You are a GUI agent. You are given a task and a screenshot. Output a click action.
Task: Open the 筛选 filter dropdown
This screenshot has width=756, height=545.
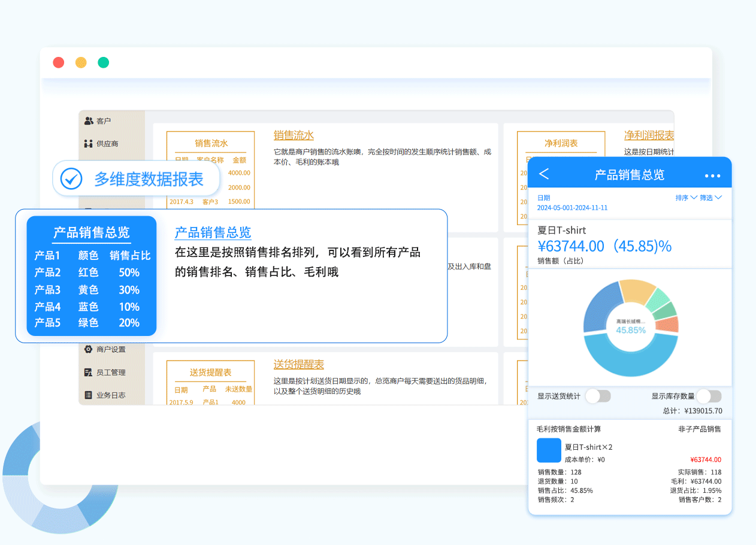pyautogui.click(x=710, y=198)
